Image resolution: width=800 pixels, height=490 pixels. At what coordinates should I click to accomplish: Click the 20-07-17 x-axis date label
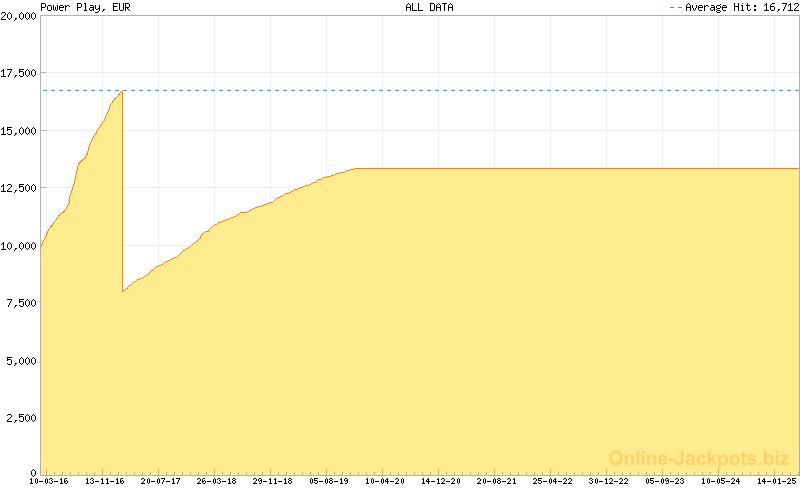[x=160, y=481]
